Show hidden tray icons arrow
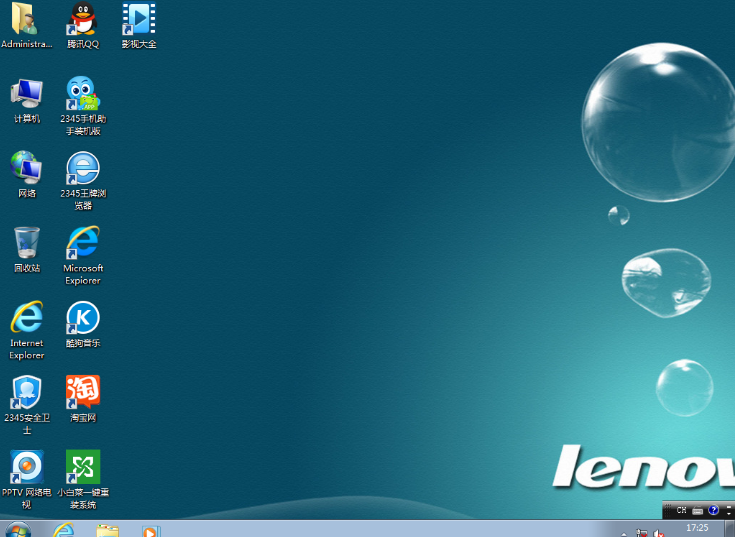The width and height of the screenshot is (738, 537). (624, 534)
